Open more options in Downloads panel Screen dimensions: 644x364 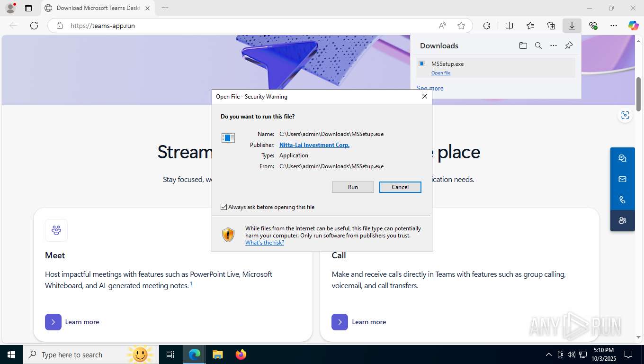[x=554, y=45]
